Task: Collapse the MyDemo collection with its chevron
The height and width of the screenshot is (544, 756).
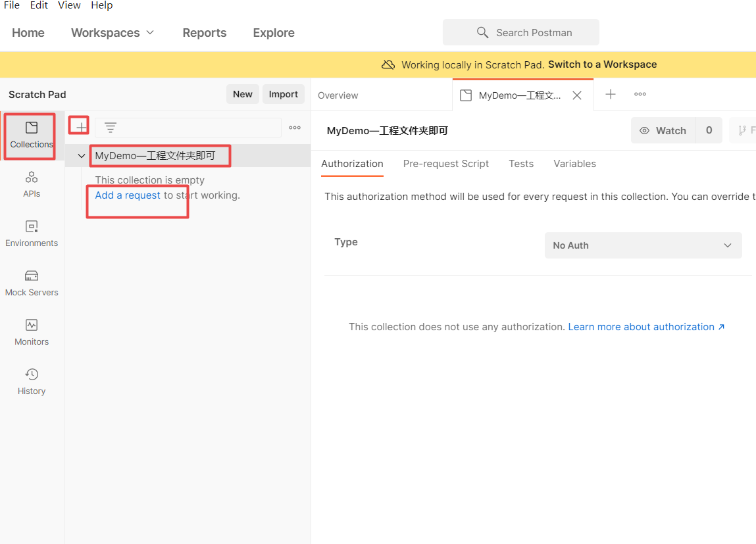Action: (82, 156)
